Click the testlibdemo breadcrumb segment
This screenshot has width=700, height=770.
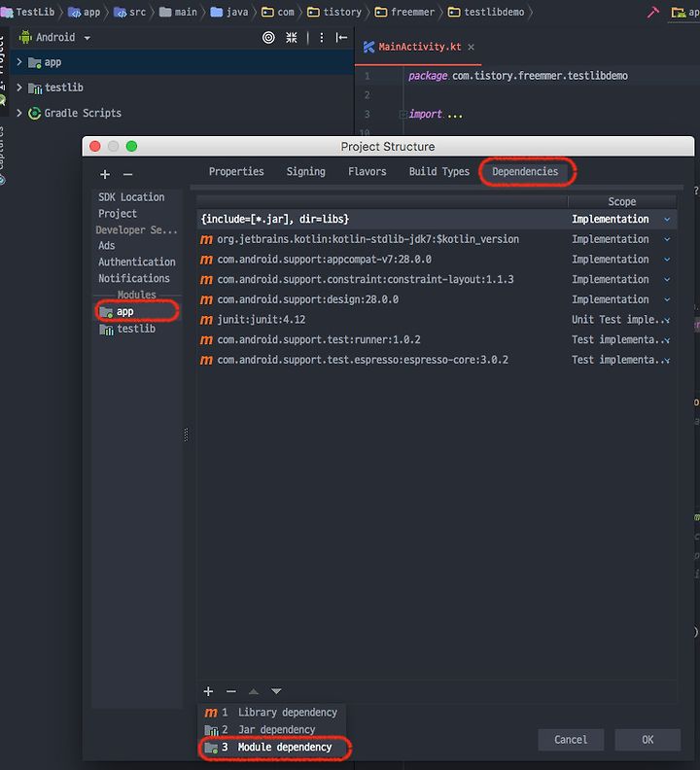(487, 13)
